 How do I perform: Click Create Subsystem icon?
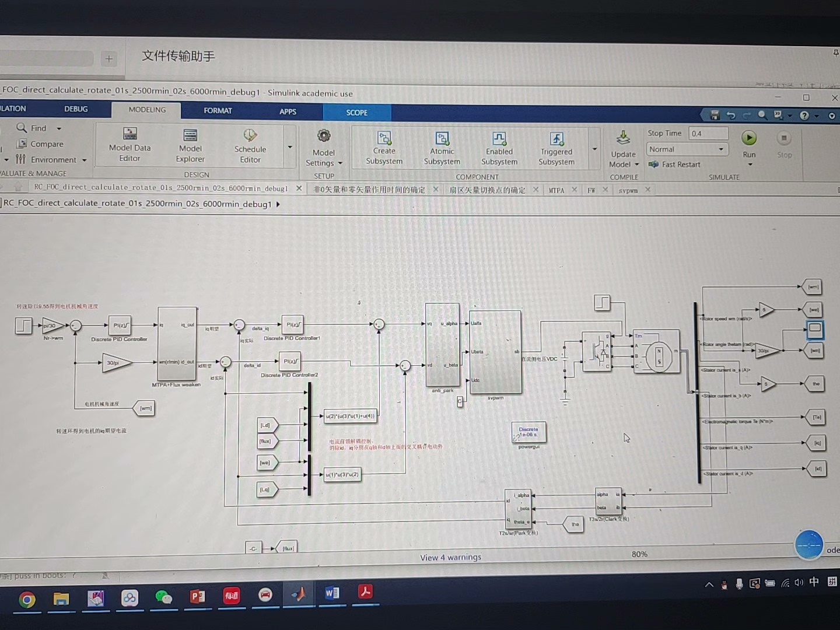point(384,138)
